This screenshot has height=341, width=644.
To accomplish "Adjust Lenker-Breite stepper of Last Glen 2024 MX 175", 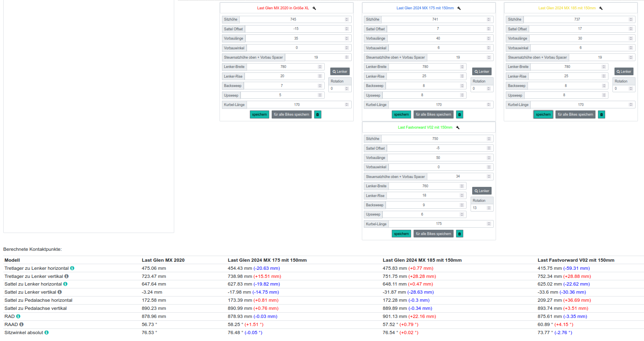I will (462, 67).
